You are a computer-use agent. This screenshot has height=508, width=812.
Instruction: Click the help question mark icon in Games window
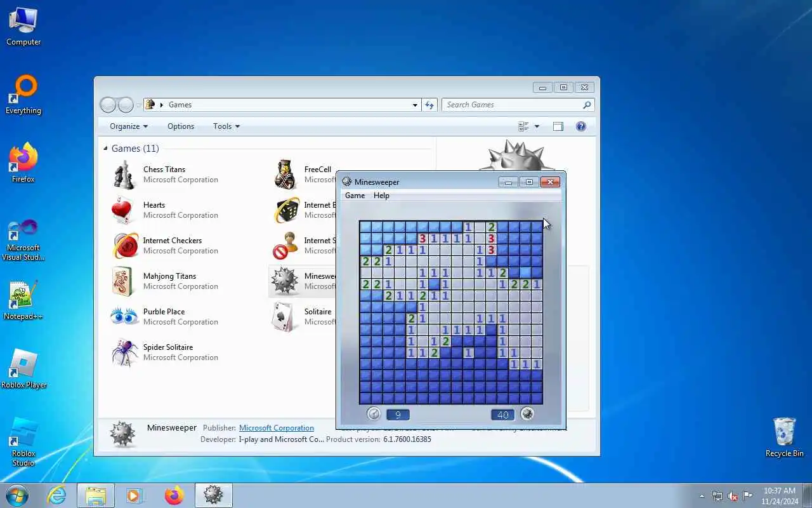pos(580,126)
